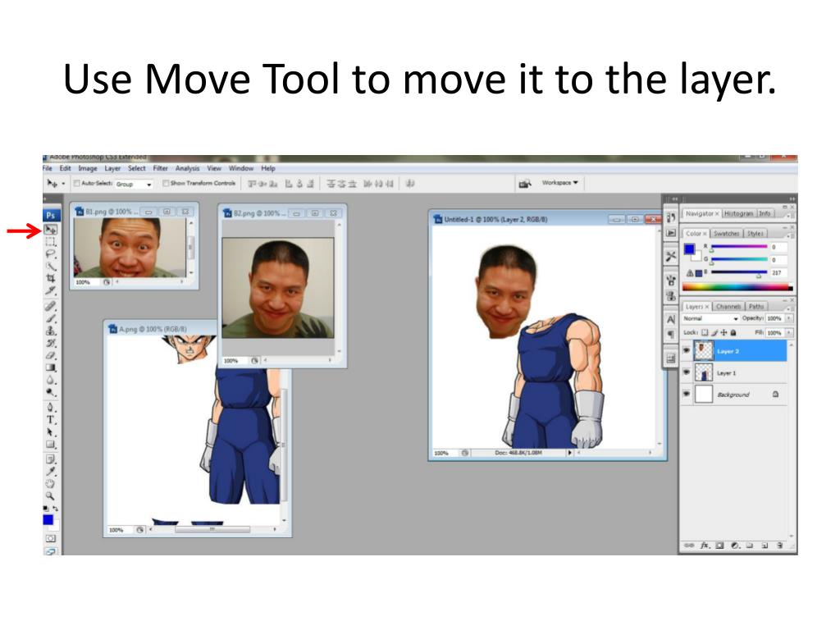
Task: Select the Rectangle shape tool
Action: 50,445
